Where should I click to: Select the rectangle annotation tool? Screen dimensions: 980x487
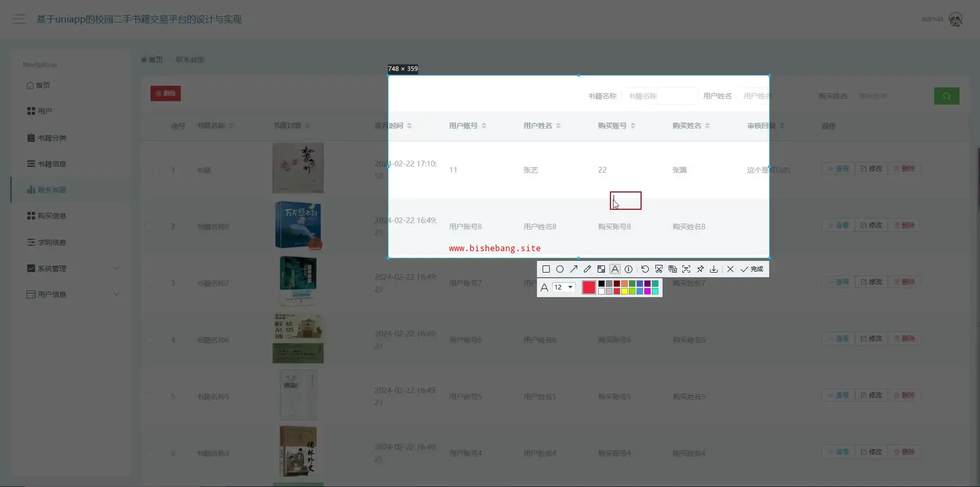(x=546, y=269)
